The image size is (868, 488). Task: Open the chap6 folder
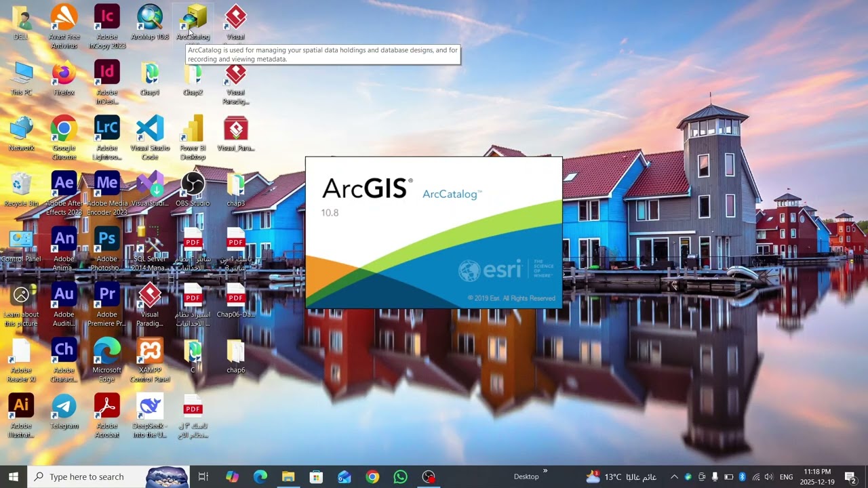[x=236, y=356]
